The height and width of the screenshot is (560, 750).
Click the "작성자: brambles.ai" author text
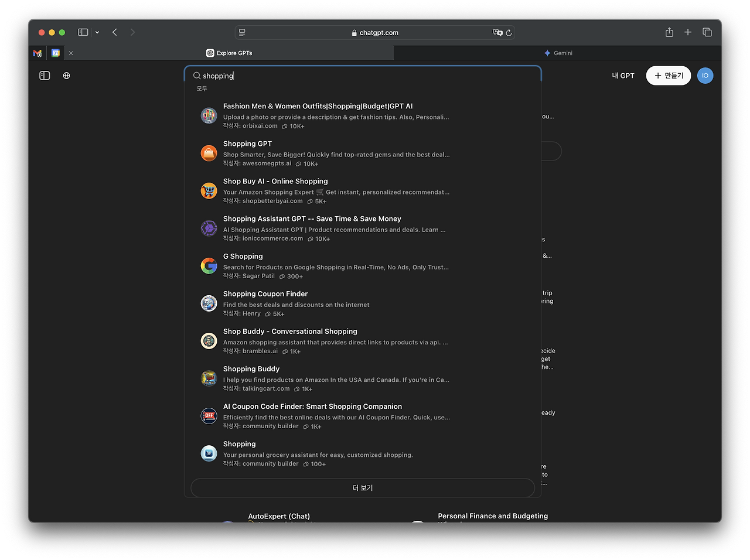pos(251,351)
